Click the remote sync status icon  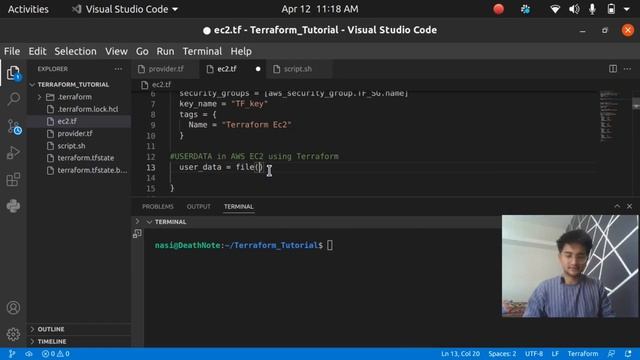(29, 354)
